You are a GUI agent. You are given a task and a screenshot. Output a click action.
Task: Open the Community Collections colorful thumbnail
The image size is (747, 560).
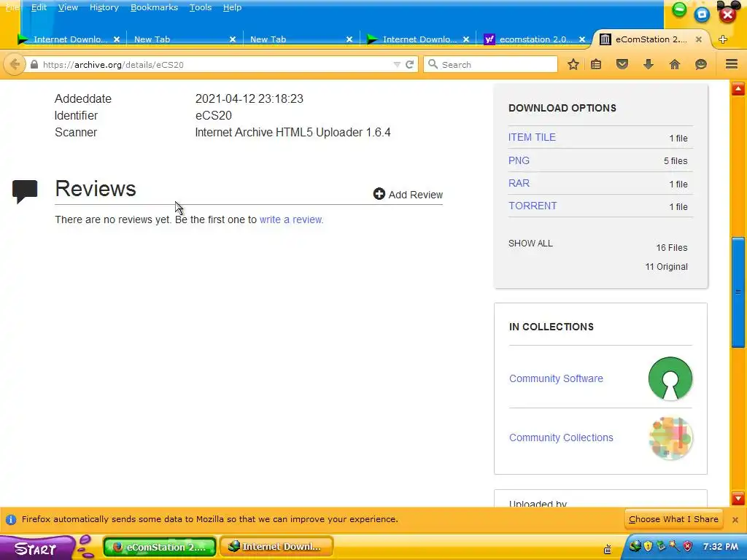coord(670,437)
